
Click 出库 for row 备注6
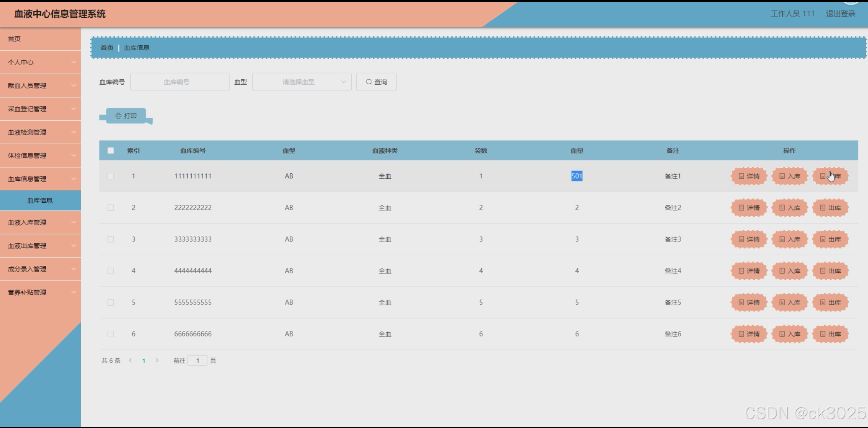coord(830,334)
